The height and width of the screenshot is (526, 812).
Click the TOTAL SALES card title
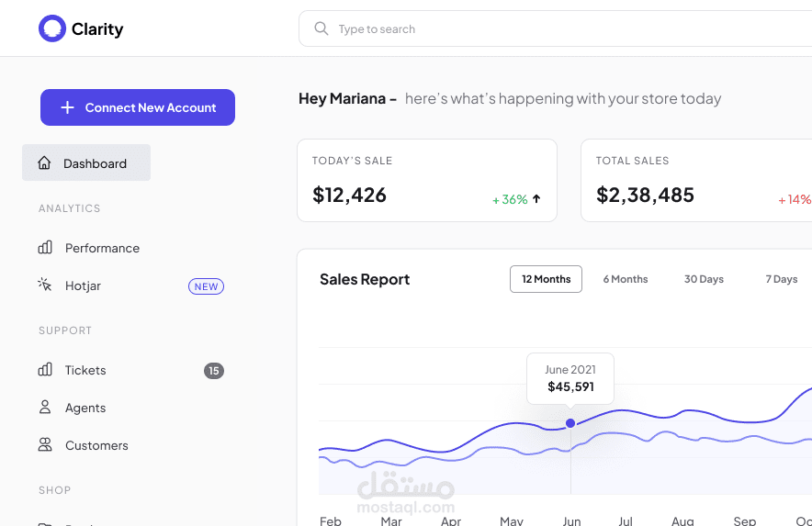632,161
